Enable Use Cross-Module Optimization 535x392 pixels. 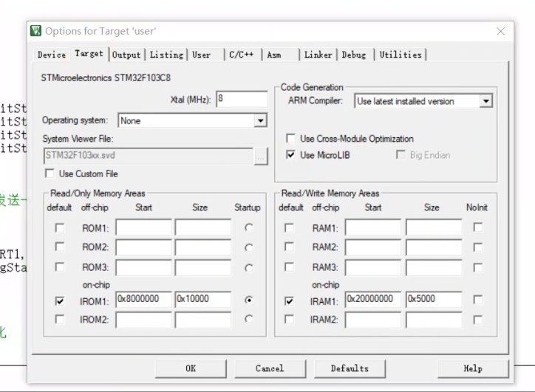tap(290, 138)
